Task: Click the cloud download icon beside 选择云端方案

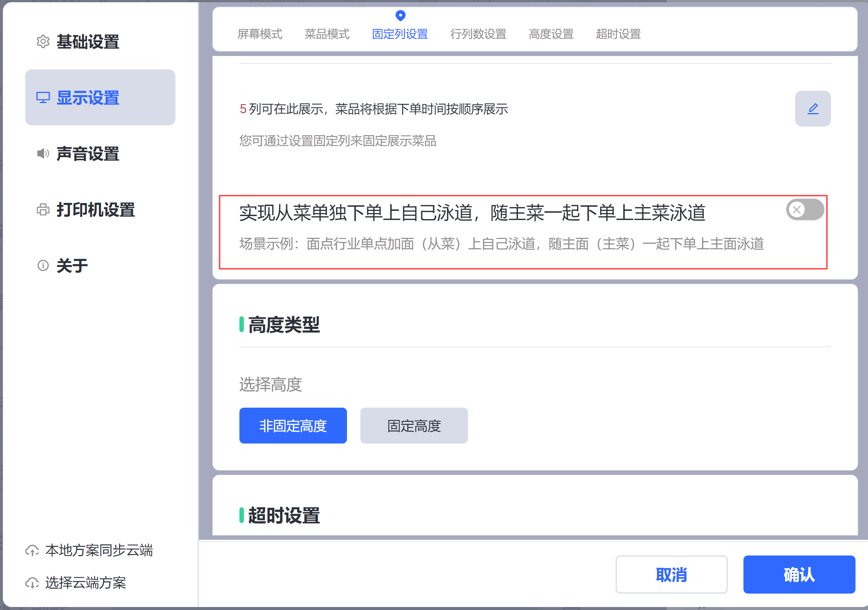Action: (32, 583)
